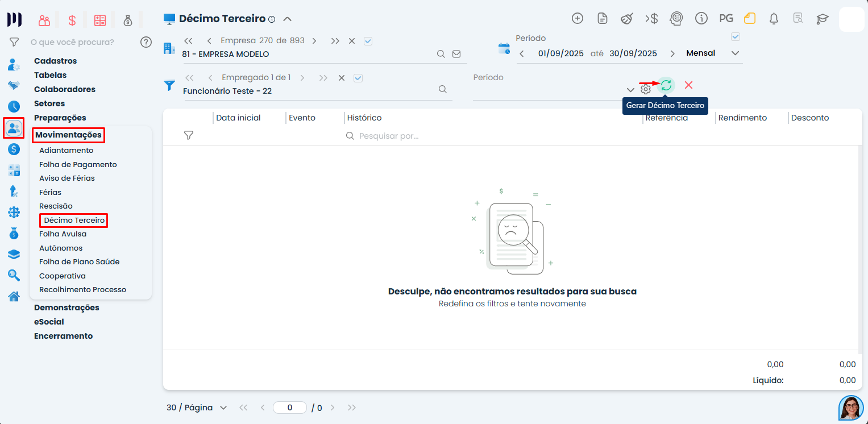Click the yellow sticky notes icon

[x=750, y=18]
